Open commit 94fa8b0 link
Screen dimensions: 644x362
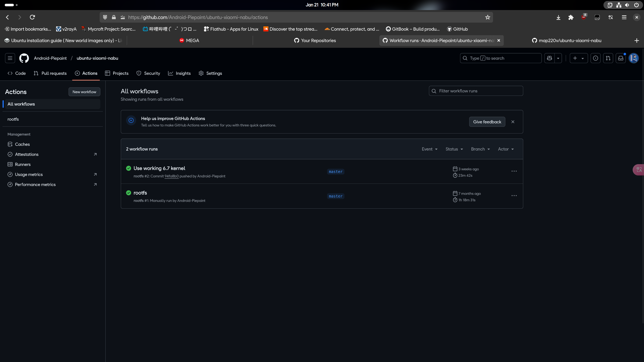tap(171, 176)
